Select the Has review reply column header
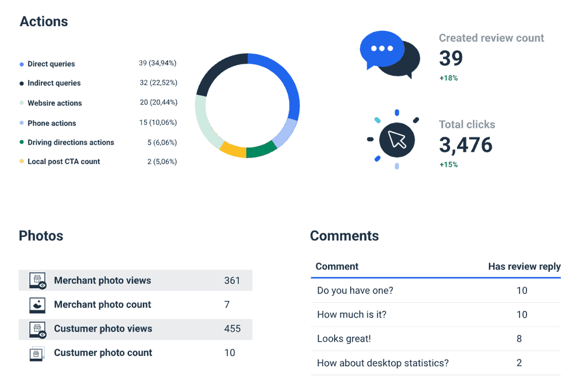 point(524,267)
